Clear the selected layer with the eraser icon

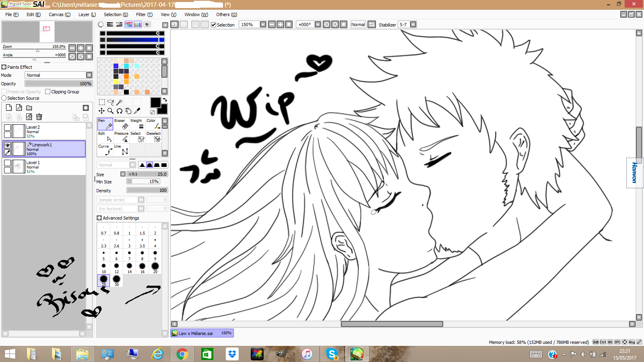[29, 117]
